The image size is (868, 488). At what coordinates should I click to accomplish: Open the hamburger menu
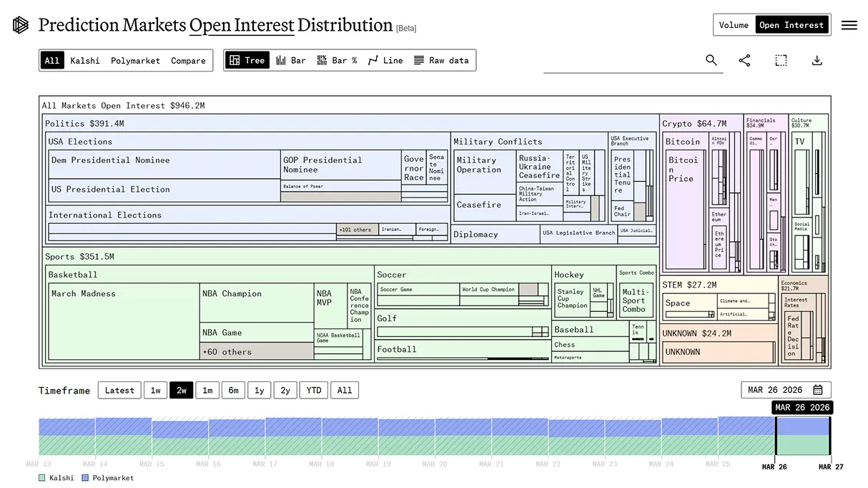point(849,25)
